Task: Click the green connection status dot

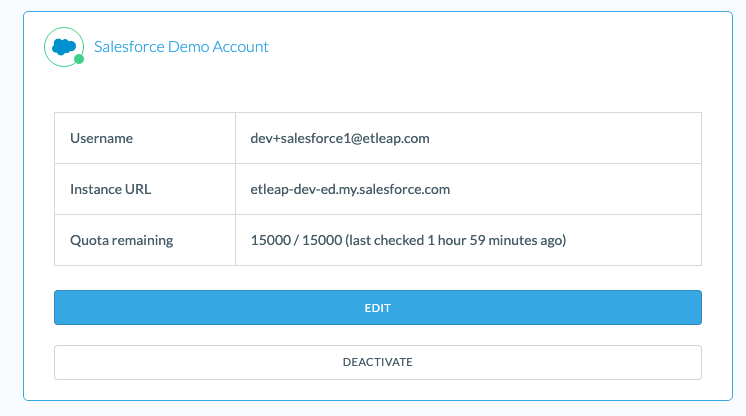Action: 79,60
